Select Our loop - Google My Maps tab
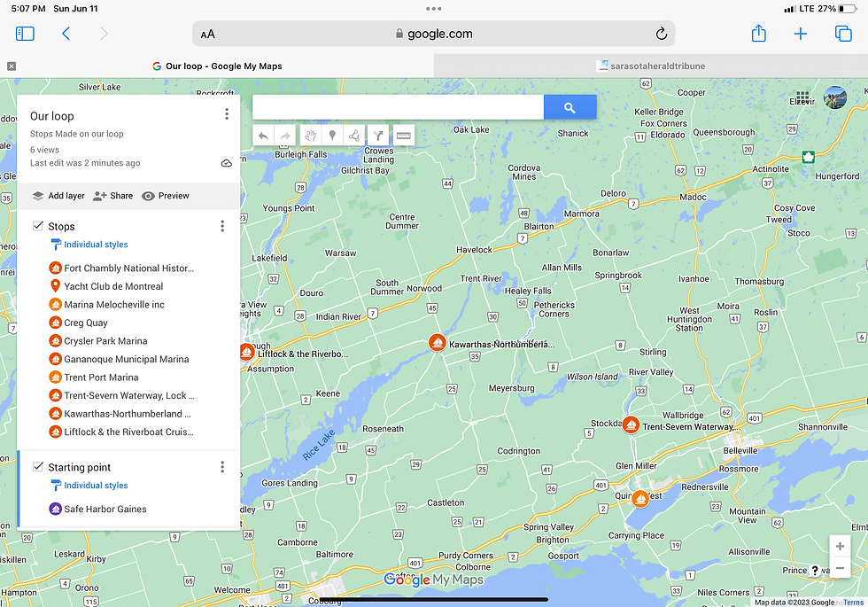Image resolution: width=868 pixels, height=607 pixels. point(217,66)
